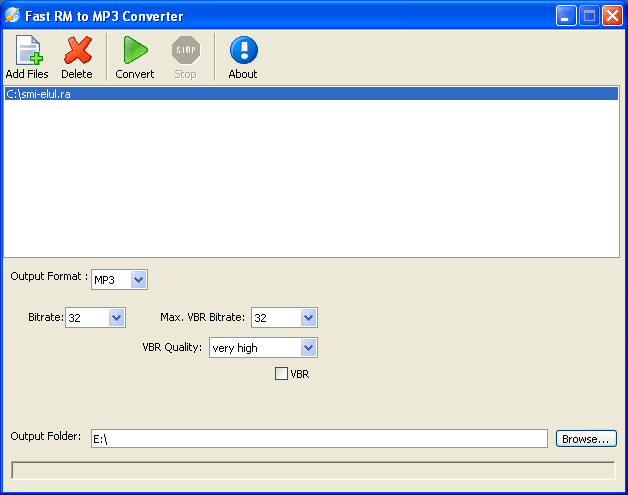Expand the Bitrate combo box
The width and height of the screenshot is (628, 495).
pos(117,318)
